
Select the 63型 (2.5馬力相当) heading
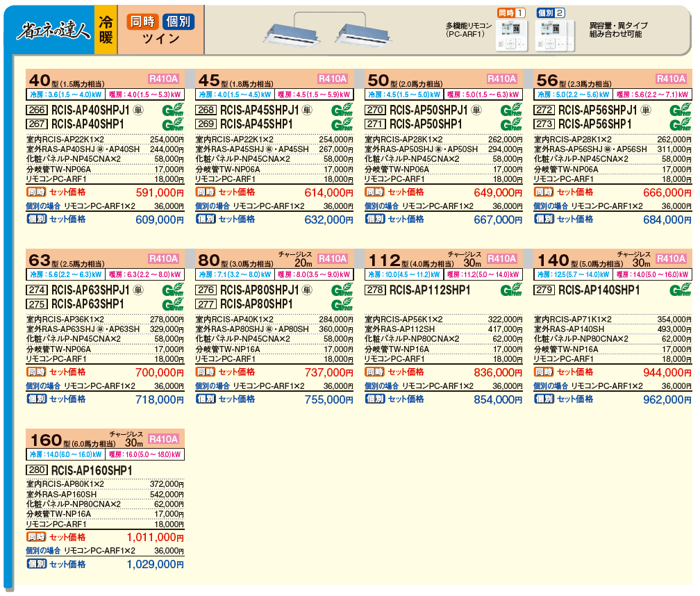[67, 260]
